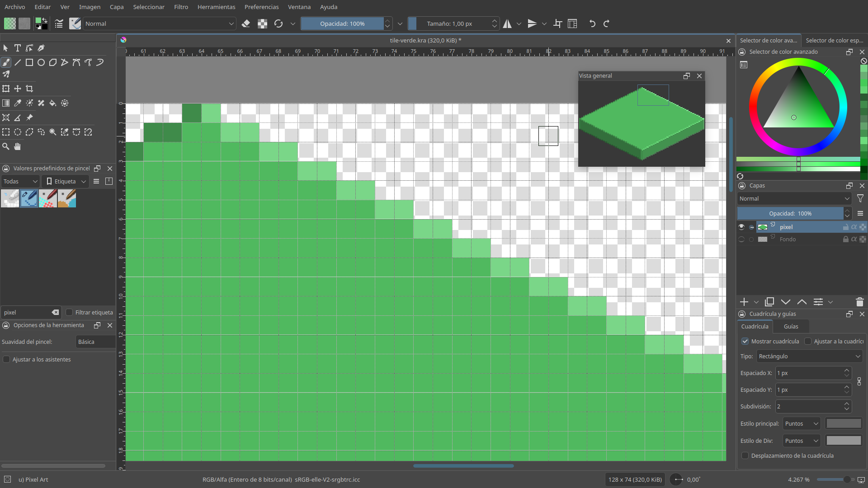Move layer down arrow icon
The width and height of the screenshot is (868, 488).
[x=786, y=302]
